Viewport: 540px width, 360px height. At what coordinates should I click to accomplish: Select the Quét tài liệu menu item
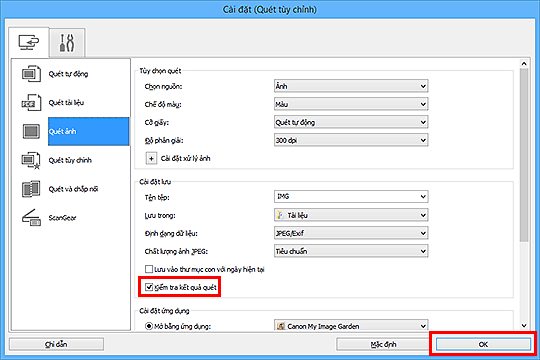coord(66,103)
